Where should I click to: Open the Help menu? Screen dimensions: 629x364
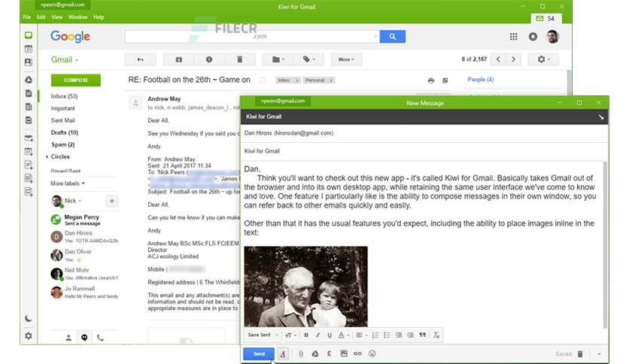point(99,17)
